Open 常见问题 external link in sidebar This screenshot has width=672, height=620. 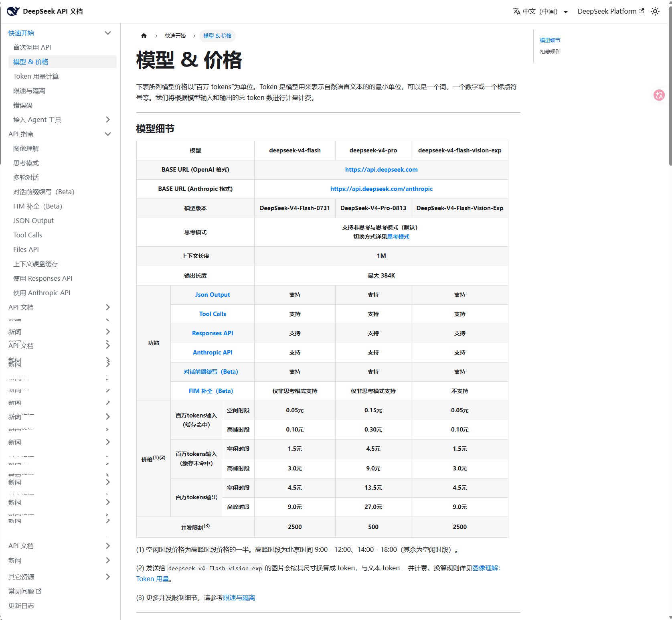[x=25, y=591]
